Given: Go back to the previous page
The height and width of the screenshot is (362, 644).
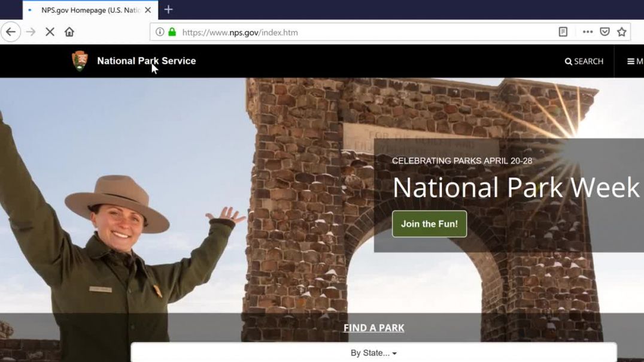Looking at the screenshot, I should 11,32.
